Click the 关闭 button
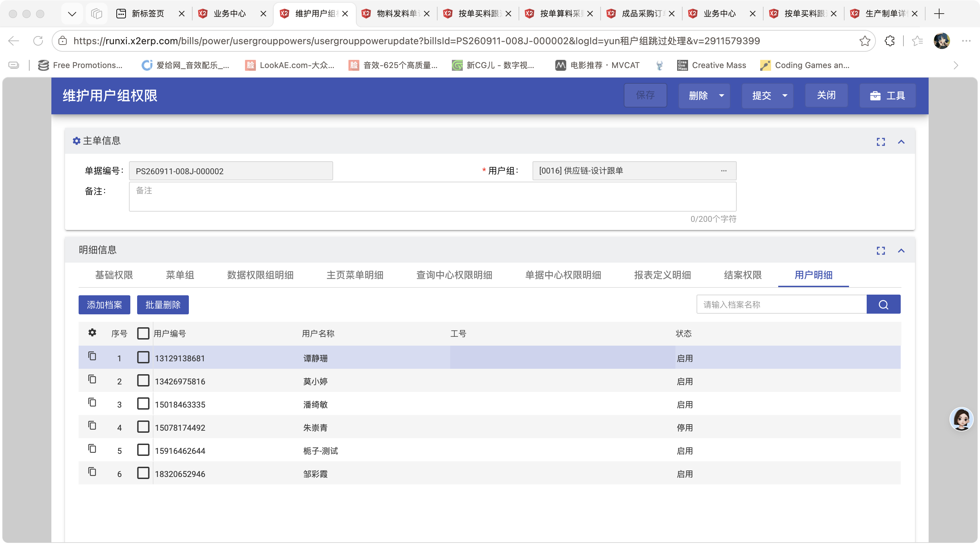The height and width of the screenshot is (545, 980). pos(826,96)
